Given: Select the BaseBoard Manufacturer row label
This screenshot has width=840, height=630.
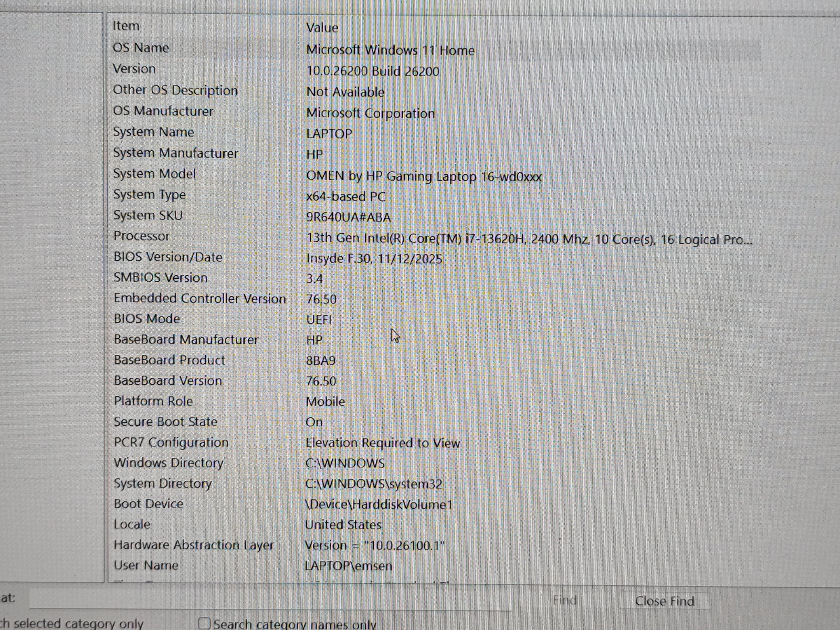Looking at the screenshot, I should (186, 340).
